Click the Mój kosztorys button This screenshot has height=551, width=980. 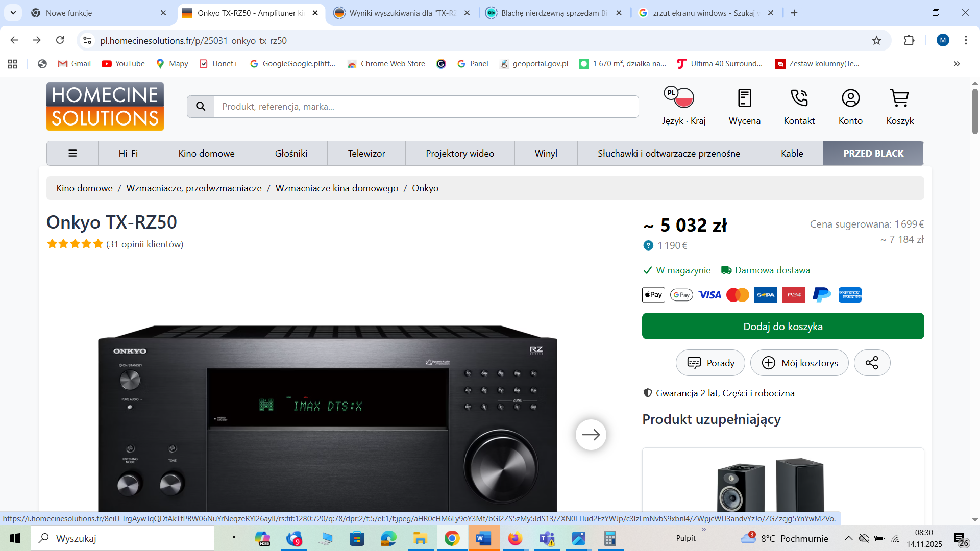tap(799, 363)
